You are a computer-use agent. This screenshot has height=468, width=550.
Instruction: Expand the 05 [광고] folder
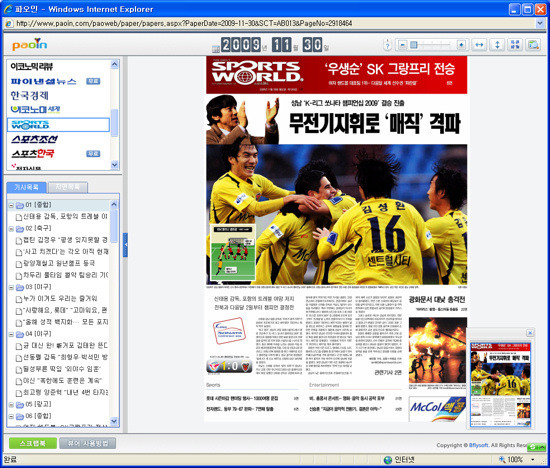[x=11, y=405]
